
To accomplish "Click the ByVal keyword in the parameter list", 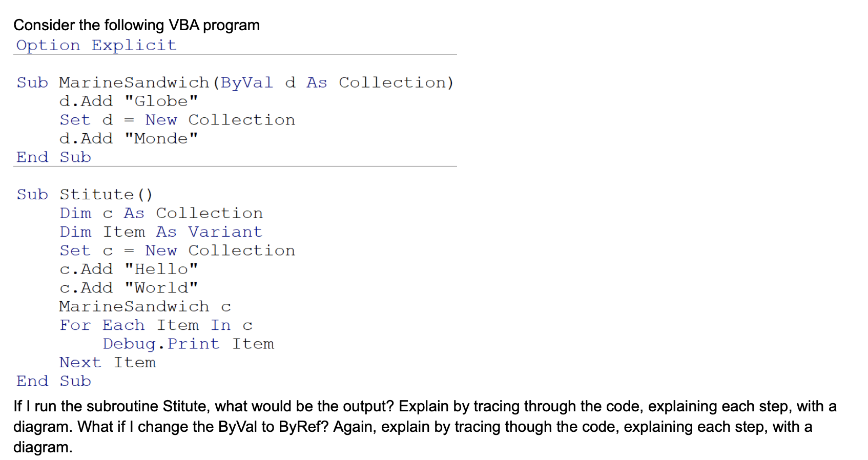I will 246,82.
